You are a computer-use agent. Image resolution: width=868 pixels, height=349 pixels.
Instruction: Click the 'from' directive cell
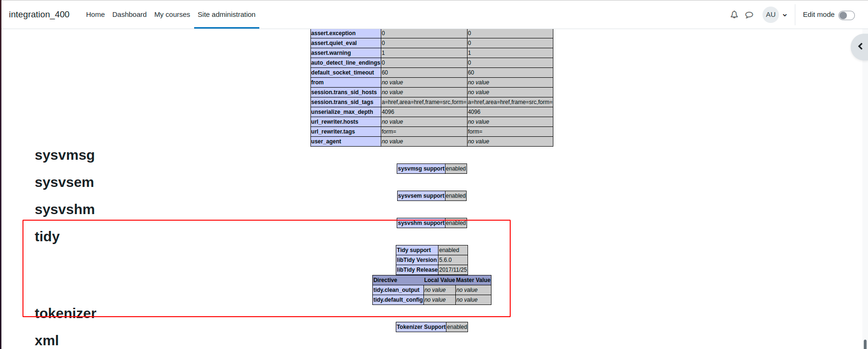tap(346, 82)
